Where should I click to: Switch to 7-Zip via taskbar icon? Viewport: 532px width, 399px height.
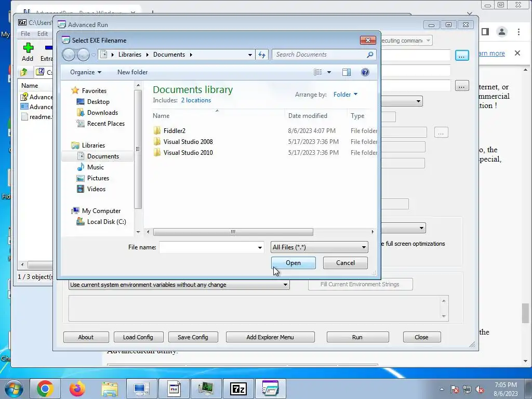238,389
